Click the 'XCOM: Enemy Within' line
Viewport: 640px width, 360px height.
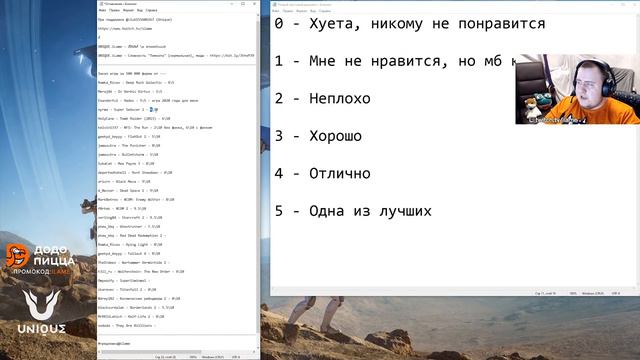click(x=136, y=200)
